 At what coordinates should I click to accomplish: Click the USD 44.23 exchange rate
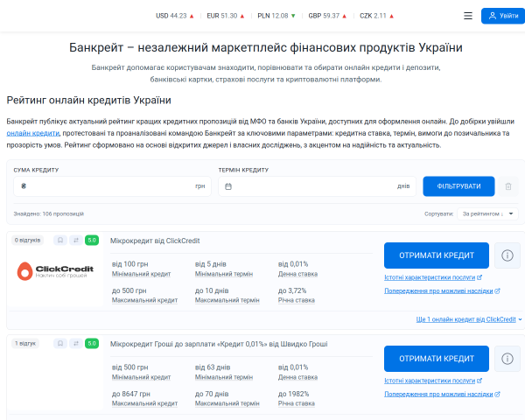pos(175,16)
